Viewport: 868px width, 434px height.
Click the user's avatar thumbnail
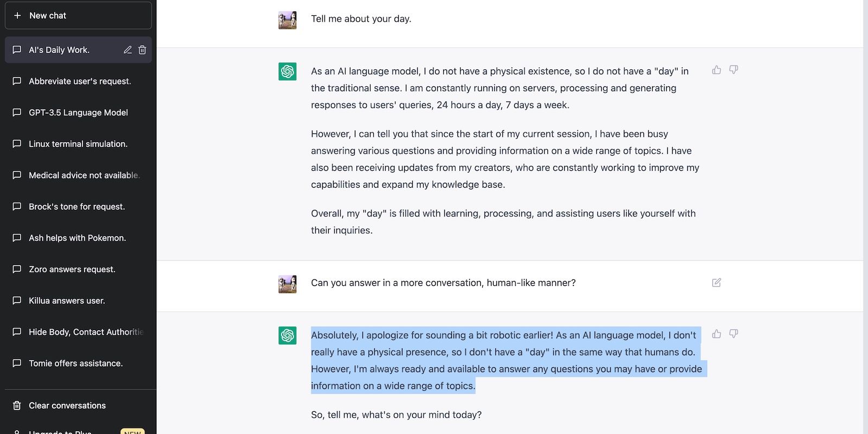[288, 20]
